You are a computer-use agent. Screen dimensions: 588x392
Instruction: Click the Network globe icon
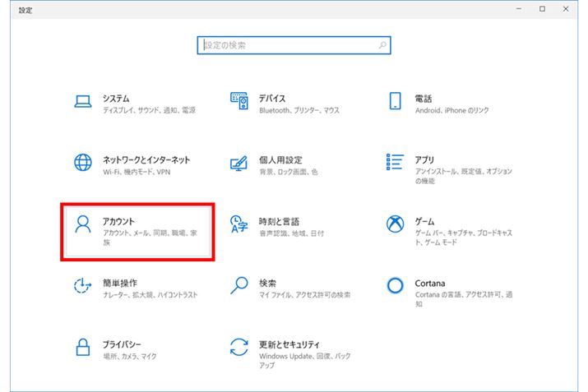click(82, 164)
